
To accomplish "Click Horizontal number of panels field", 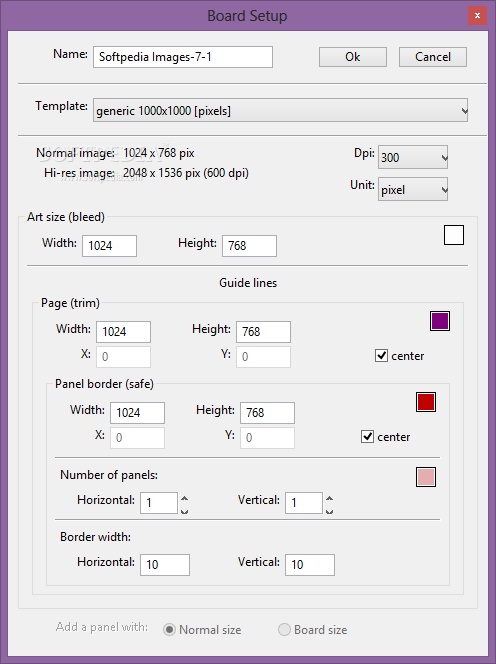I will pos(159,503).
